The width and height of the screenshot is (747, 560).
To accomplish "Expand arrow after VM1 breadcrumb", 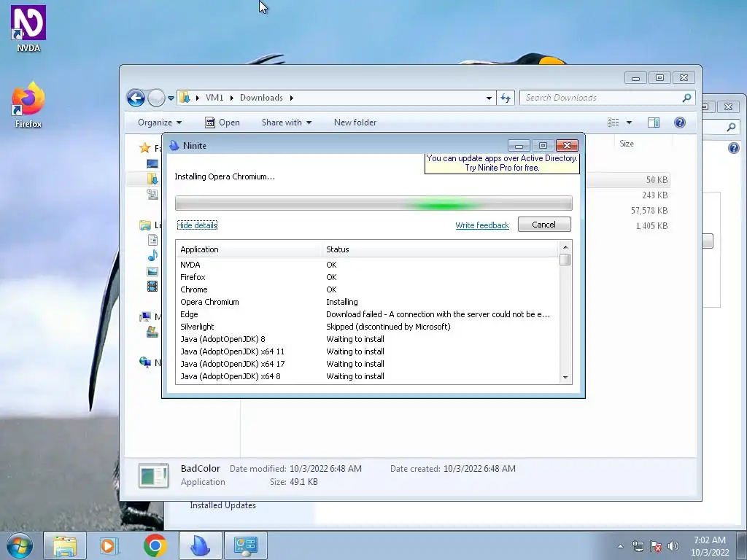I will pyautogui.click(x=232, y=98).
